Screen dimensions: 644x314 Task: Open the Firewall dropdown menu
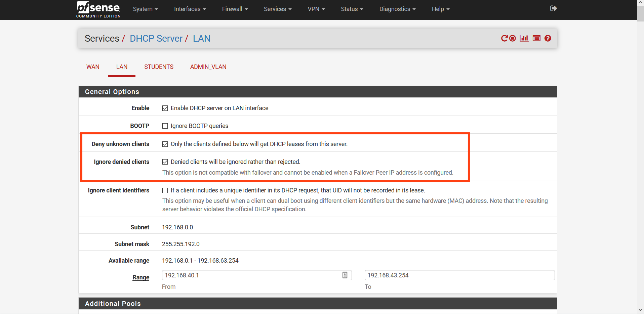[235, 9]
